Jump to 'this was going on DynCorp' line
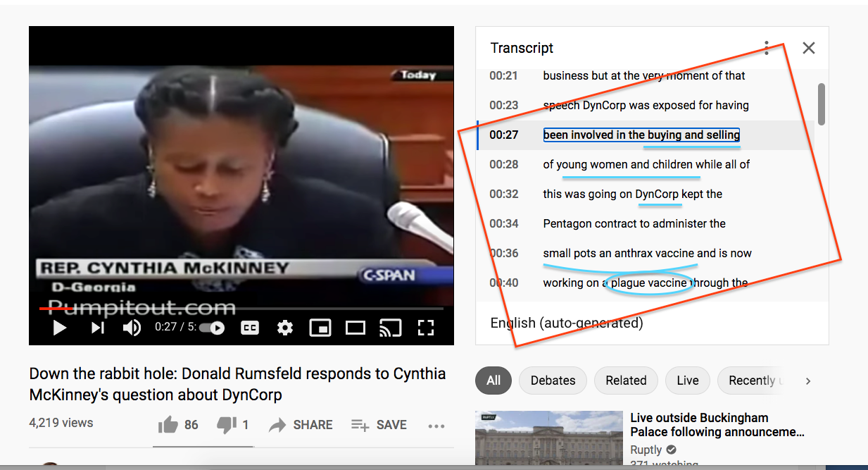Viewport: 868px width, 470px height. (646, 194)
